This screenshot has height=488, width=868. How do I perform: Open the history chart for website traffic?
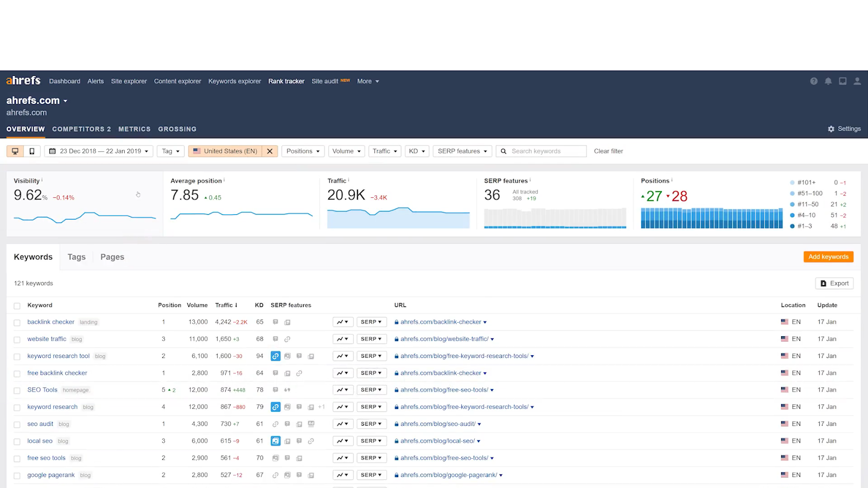343,339
